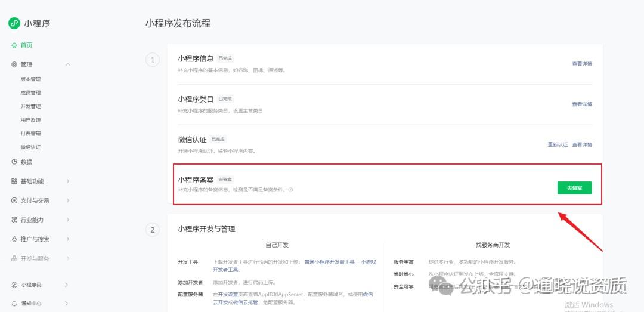This screenshot has width=644, height=312.
Task: Expand the 行业能力 menu arrow
Action: pos(68,220)
